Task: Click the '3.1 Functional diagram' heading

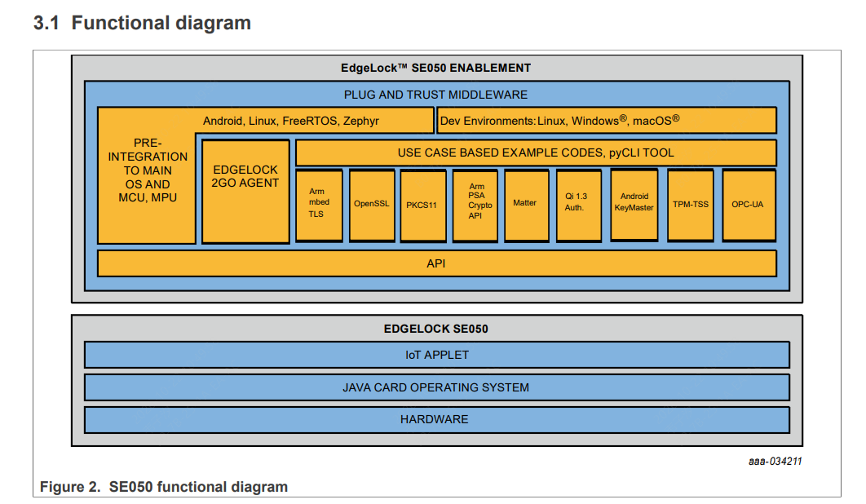Action: pos(142,23)
